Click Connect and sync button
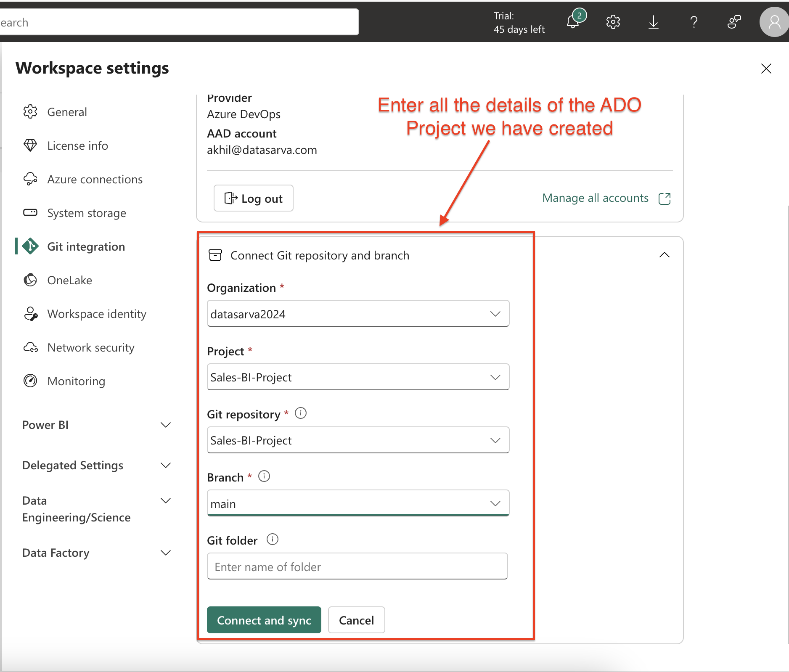 (264, 620)
